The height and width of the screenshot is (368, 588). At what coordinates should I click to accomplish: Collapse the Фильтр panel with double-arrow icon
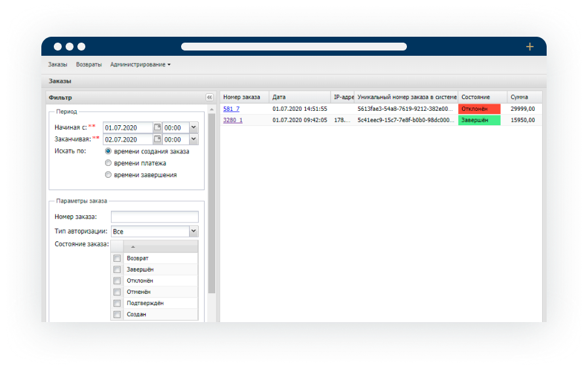[209, 97]
